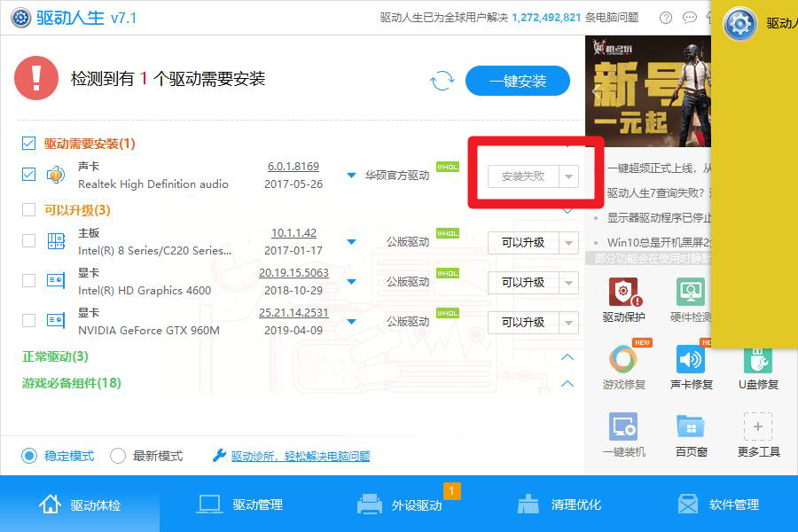Screen dimensions: 798x532
Task: Click WHQL badge on 主板 row
Action: click(x=448, y=233)
